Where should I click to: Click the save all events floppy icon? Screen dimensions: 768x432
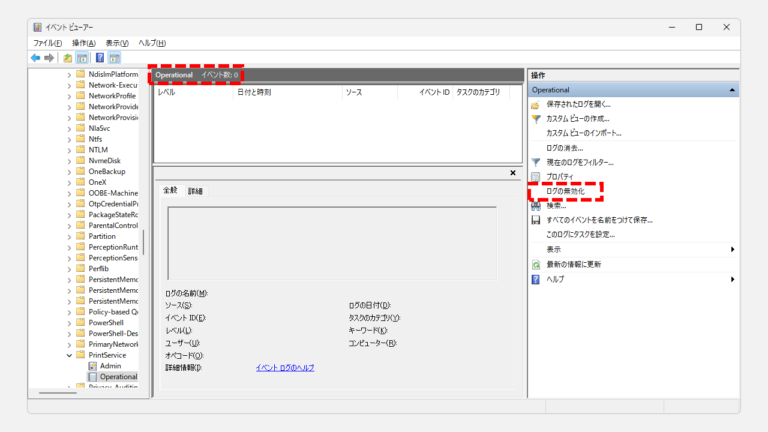[x=536, y=220]
